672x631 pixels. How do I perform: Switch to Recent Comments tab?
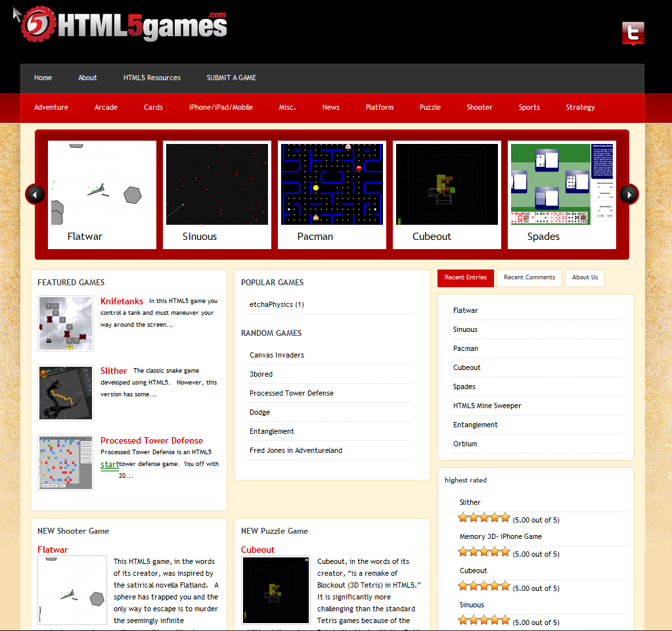(529, 278)
